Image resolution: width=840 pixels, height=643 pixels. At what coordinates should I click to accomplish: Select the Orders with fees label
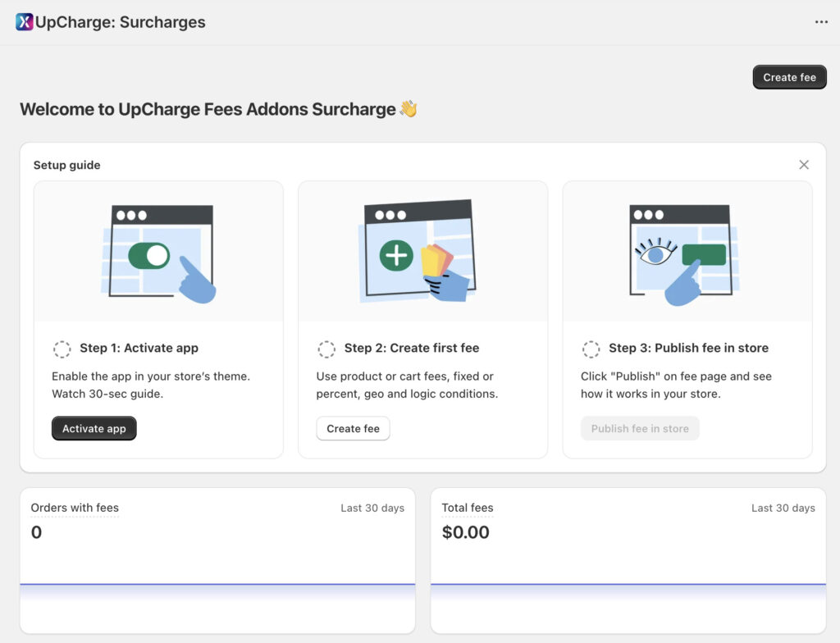[75, 508]
